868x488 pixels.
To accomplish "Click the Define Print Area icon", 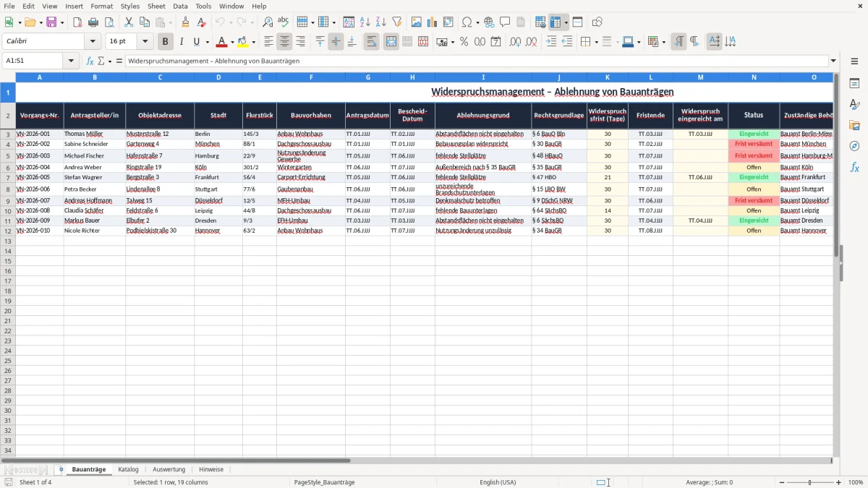I will 540,22.
